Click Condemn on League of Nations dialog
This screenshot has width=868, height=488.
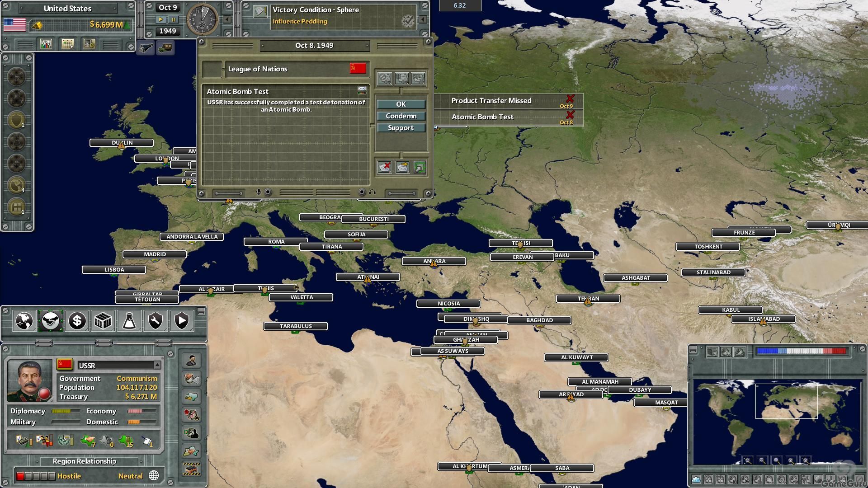tap(400, 116)
